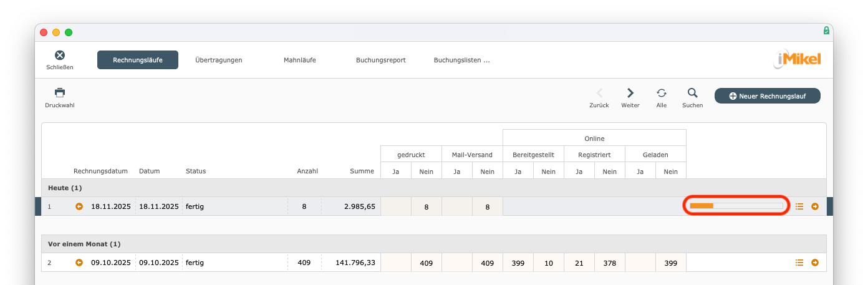Open the Suchen search magnifier
The height and width of the screenshot is (285, 868).
(x=692, y=93)
